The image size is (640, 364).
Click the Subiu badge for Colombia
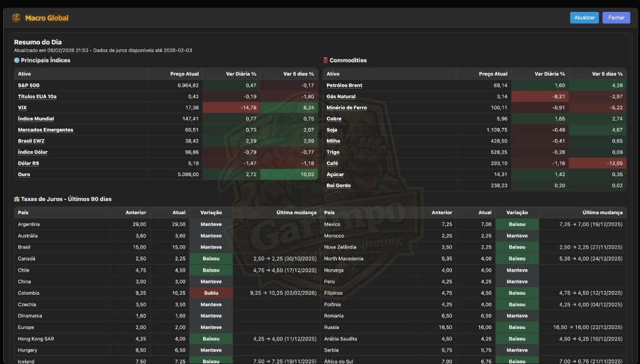pyautogui.click(x=212, y=293)
